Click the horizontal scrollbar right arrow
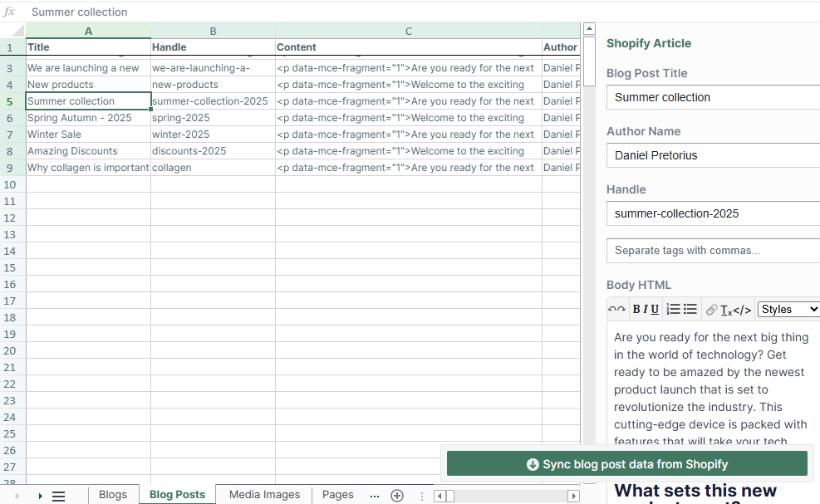Viewport: 820px width, 504px height. click(x=573, y=496)
